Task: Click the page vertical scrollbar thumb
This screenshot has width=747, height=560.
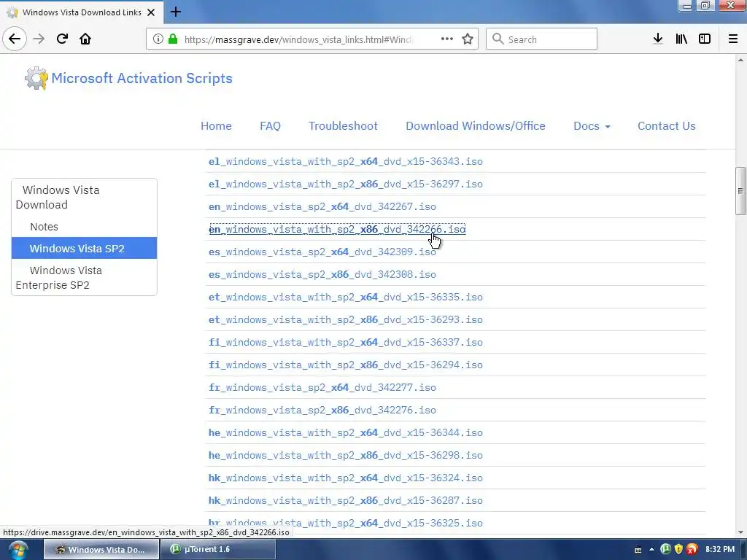Action: [740, 191]
